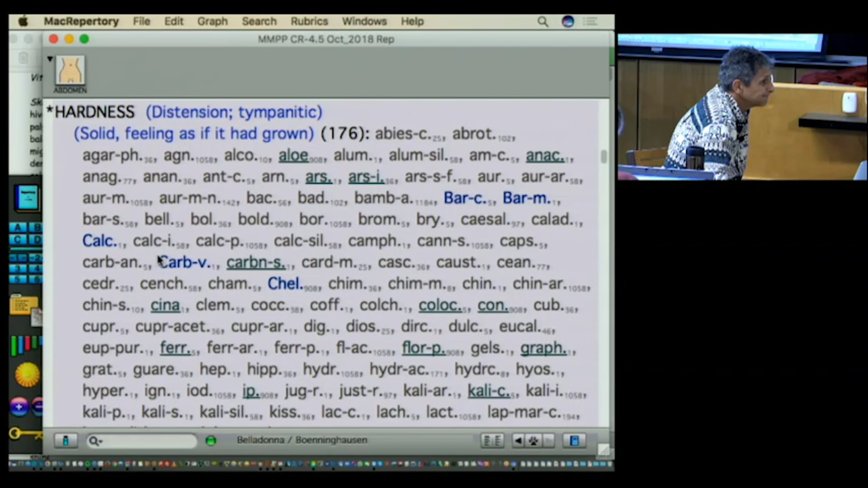This screenshot has width=868, height=488.
Task: Click the blue disk icon at bottom right
Action: click(575, 441)
